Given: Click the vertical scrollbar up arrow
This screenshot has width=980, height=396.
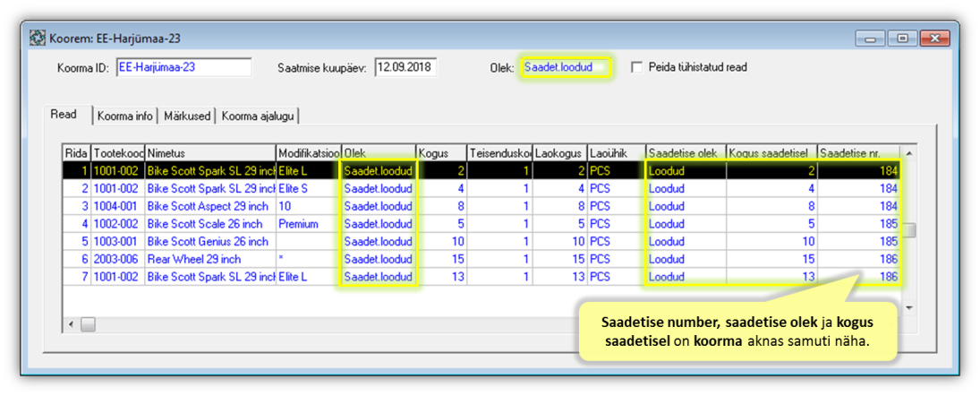Looking at the screenshot, I should pos(909,152).
